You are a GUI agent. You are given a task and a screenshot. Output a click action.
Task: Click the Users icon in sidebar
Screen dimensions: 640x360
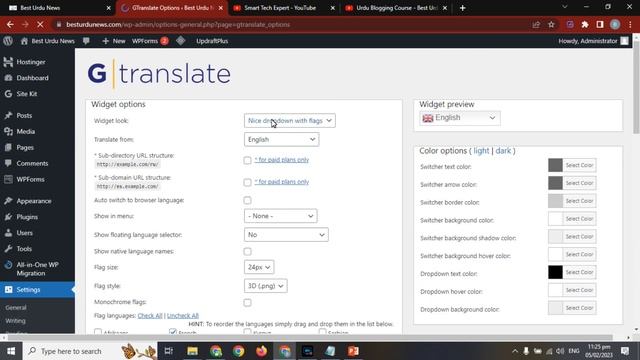[x=8, y=233]
